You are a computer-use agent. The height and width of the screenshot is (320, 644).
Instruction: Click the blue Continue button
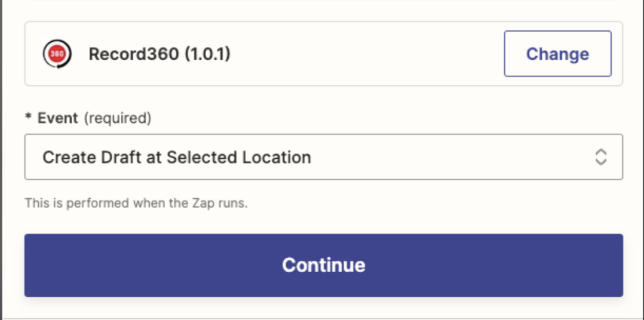324,266
